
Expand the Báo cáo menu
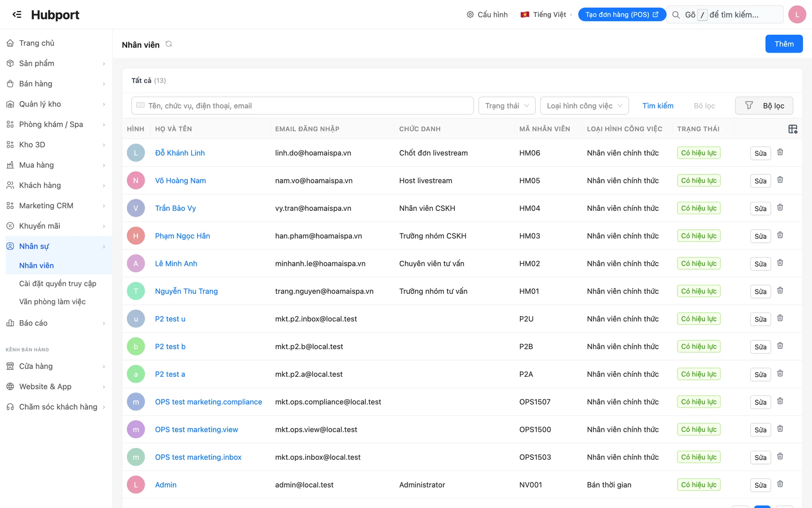point(56,323)
